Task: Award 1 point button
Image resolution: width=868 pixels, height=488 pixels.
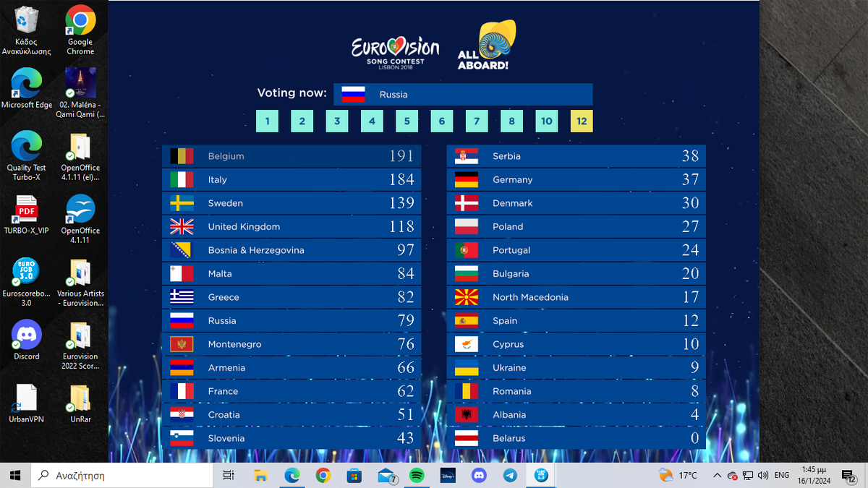Action: 267,121
